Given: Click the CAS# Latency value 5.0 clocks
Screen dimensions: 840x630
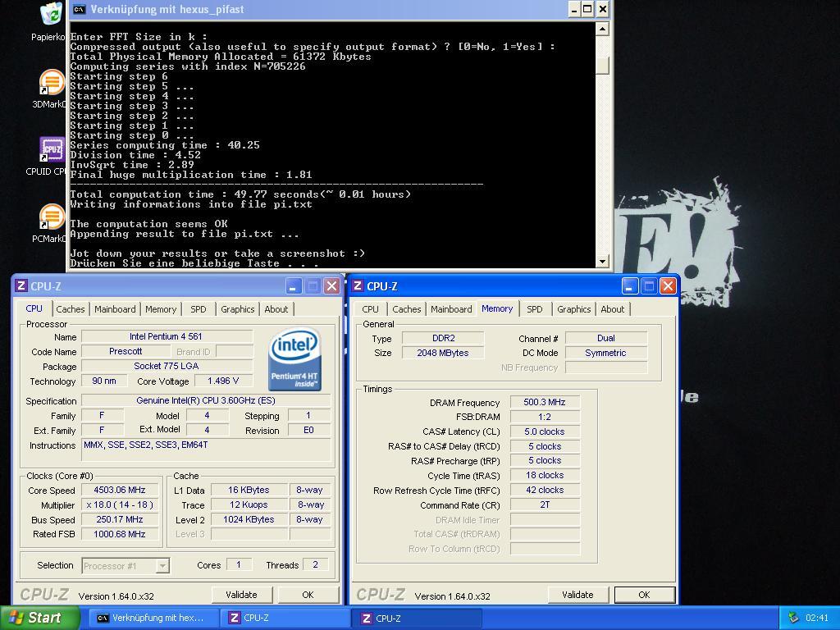Looking at the screenshot, I should coord(545,431).
